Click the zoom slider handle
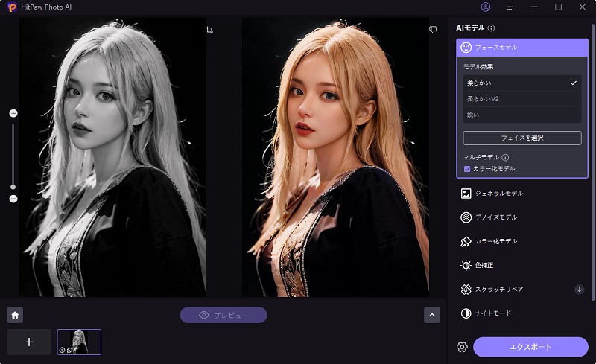This screenshot has height=364, width=596. point(13,186)
